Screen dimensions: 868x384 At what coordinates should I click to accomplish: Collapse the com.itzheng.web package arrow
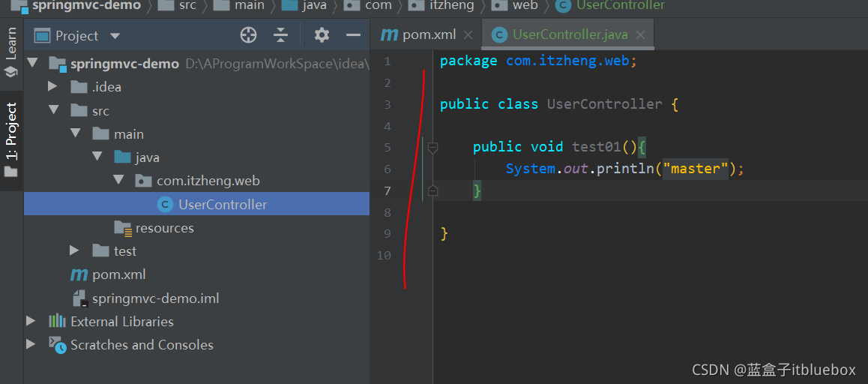point(118,180)
